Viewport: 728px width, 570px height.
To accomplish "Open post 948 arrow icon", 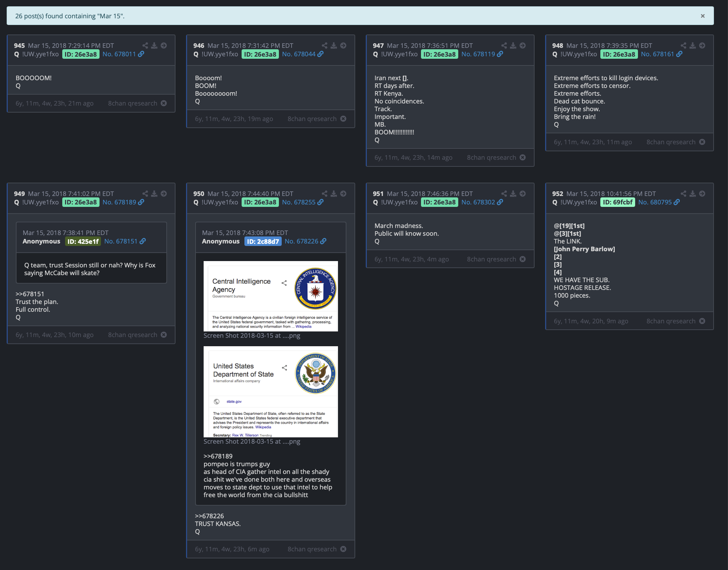I will click(702, 45).
